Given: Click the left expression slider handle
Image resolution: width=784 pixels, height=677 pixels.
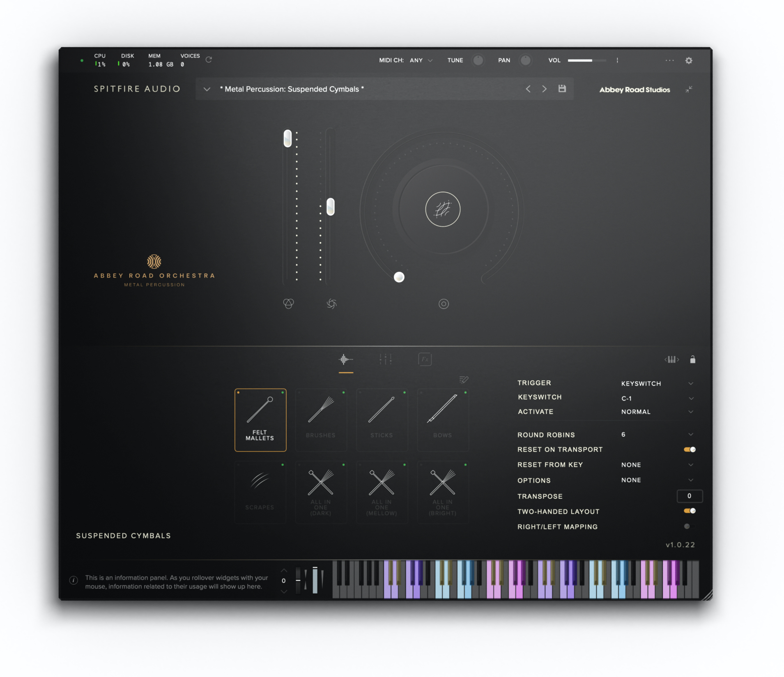Looking at the screenshot, I should (x=287, y=138).
